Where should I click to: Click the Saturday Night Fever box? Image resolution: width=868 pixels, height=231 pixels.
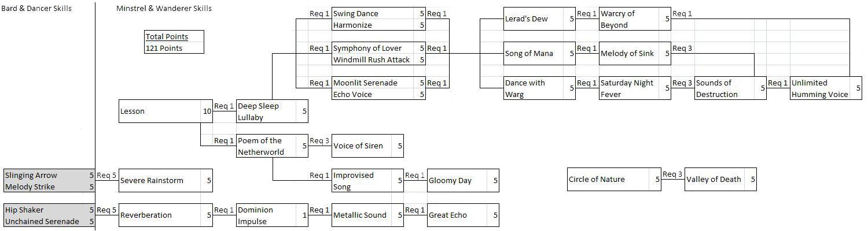[x=635, y=88]
